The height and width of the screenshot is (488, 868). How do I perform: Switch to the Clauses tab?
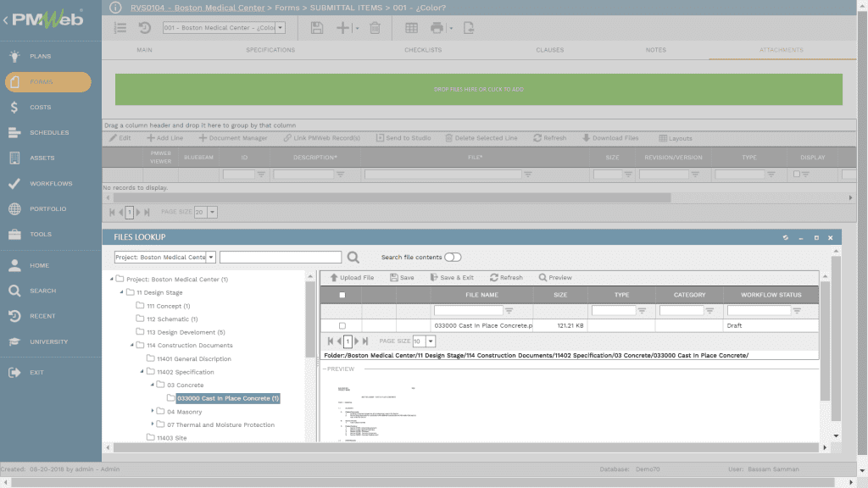point(549,50)
